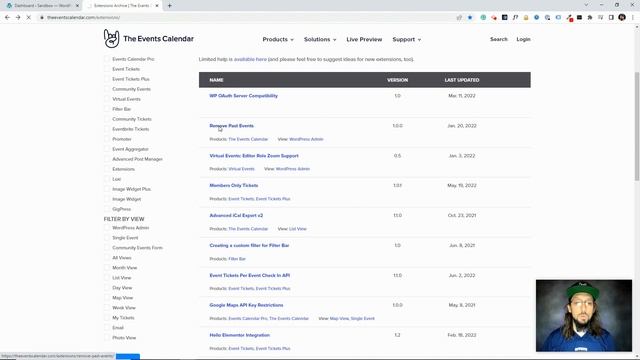
Task: Sort table by LAST UPDATED header
Action: [x=462, y=80]
